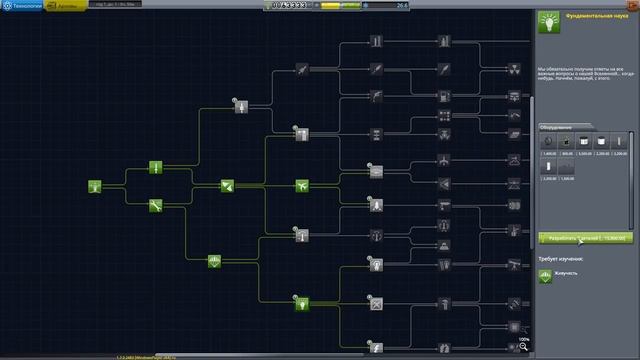Click the funds counter in the top bar
Viewport: 640px width, 360px height.
289,5
